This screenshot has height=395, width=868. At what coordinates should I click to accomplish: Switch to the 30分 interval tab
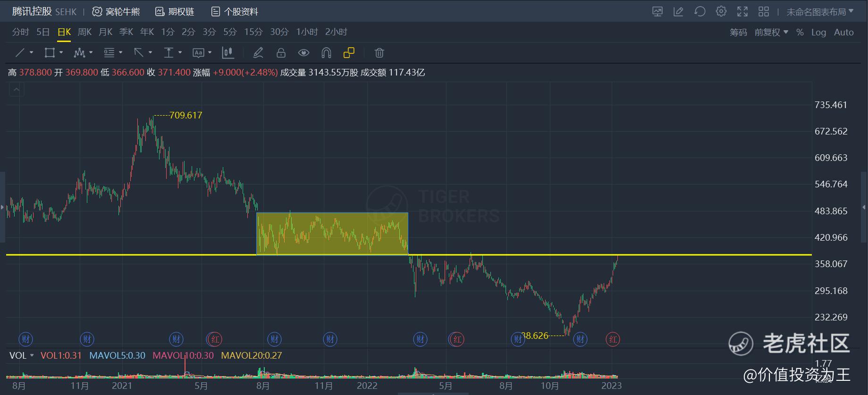click(x=279, y=32)
